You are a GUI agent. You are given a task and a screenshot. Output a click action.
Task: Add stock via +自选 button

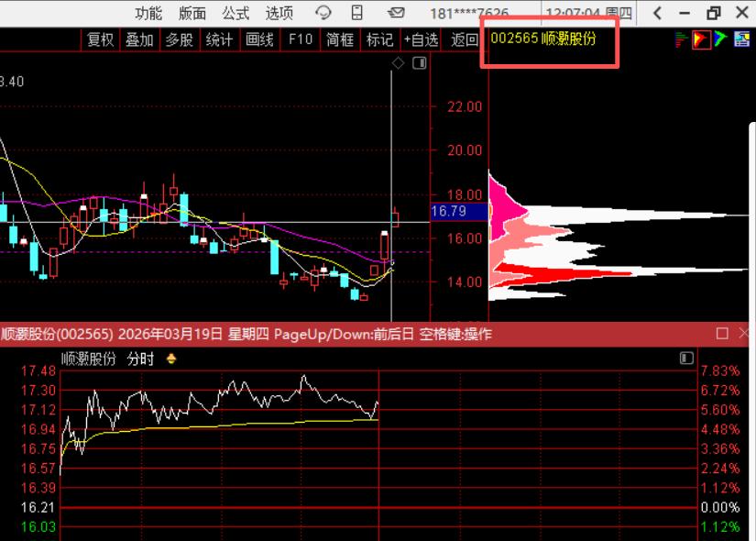coord(421,39)
